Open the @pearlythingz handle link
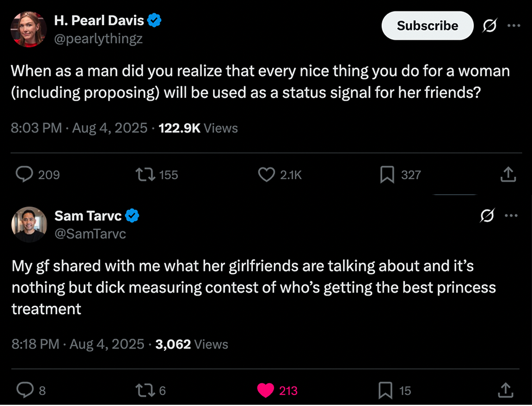This screenshot has width=532, height=406. [x=98, y=39]
